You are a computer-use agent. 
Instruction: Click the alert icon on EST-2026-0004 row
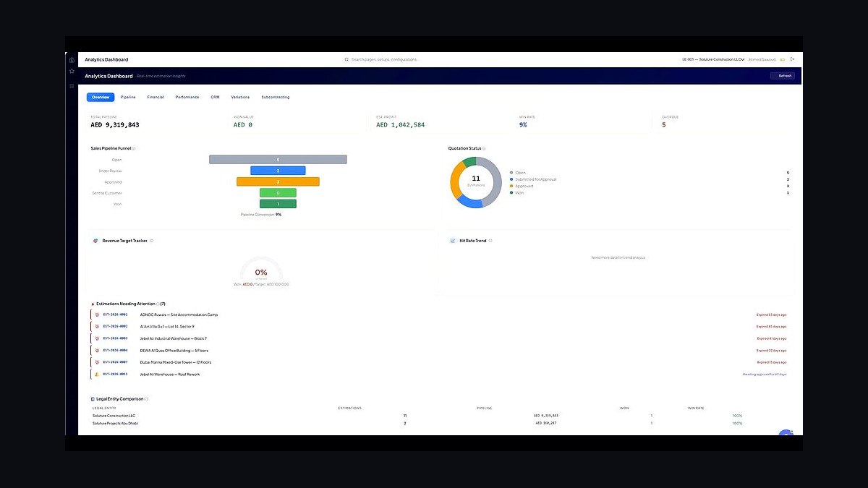click(x=96, y=351)
